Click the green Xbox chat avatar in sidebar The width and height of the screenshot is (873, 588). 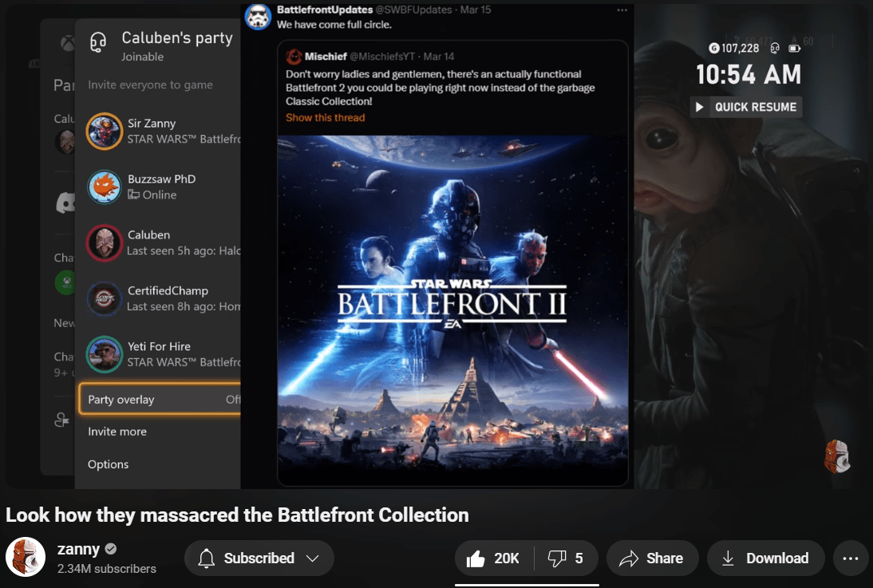click(x=65, y=282)
